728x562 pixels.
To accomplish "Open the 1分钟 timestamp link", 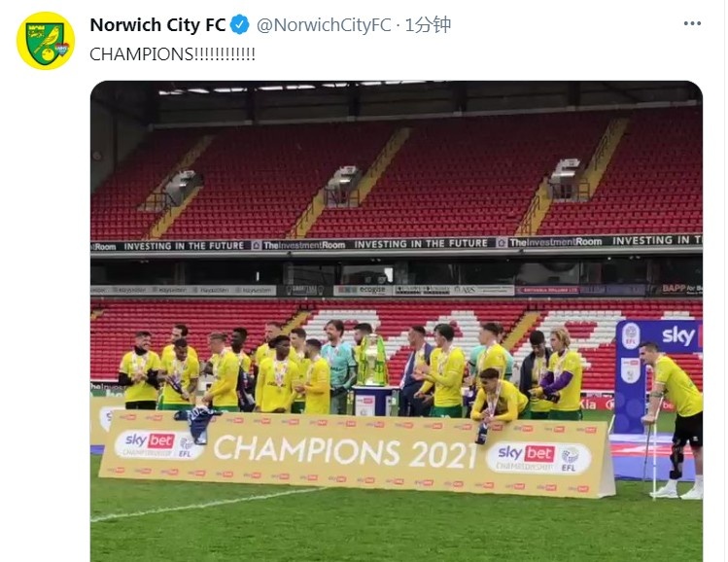I will [x=428, y=24].
